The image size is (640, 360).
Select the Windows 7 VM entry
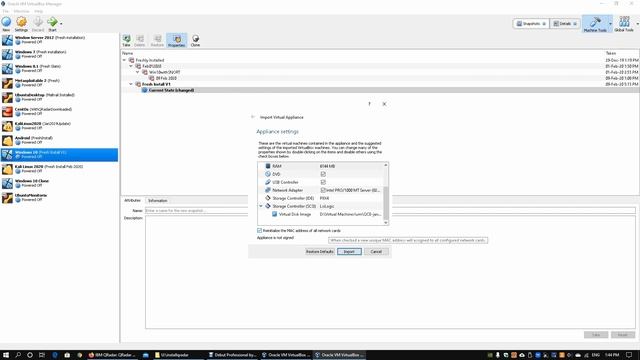click(x=59, y=54)
